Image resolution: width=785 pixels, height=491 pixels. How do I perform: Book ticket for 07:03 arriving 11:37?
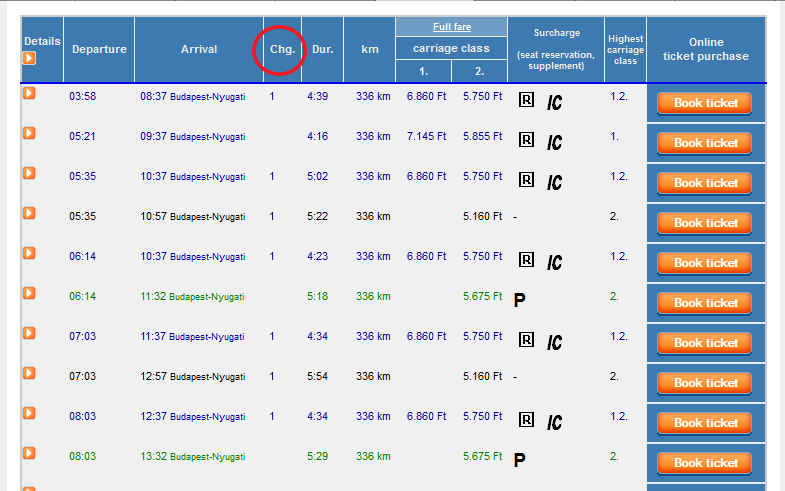[705, 343]
